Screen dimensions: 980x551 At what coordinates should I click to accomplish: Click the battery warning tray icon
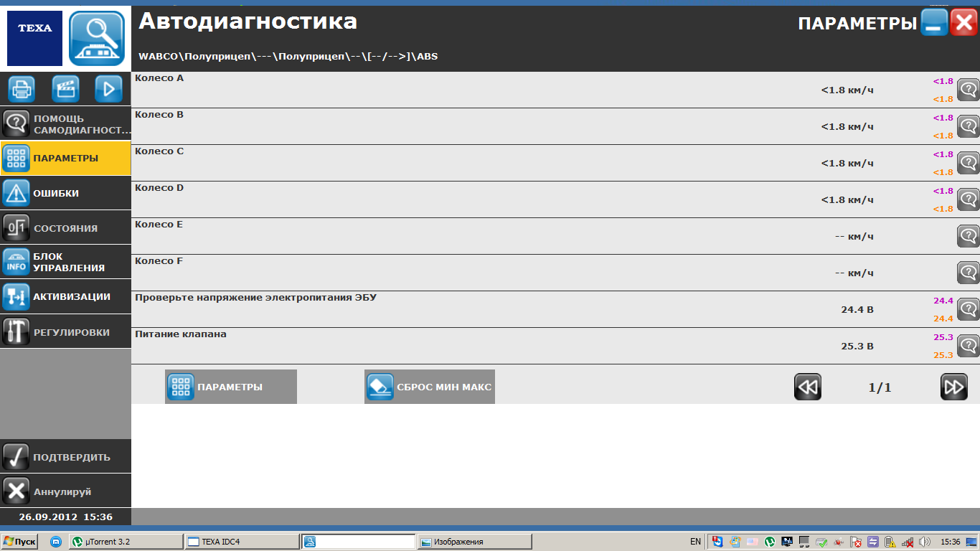[890, 542]
